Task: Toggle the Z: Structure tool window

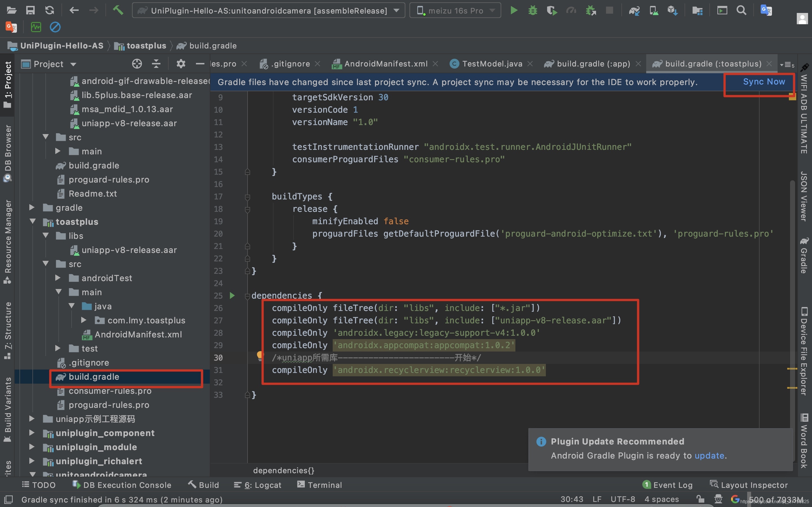Action: tap(7, 331)
